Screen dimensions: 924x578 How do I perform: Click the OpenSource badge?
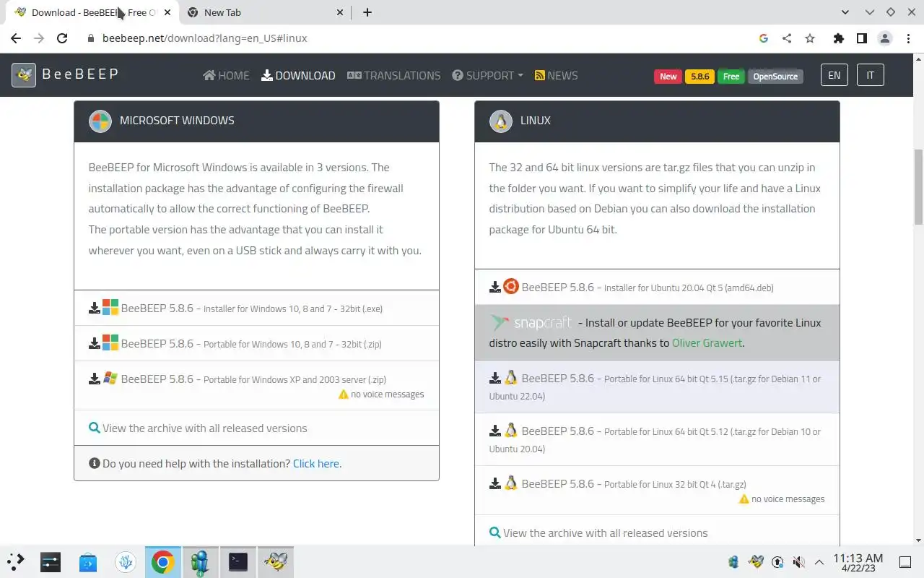775,77
